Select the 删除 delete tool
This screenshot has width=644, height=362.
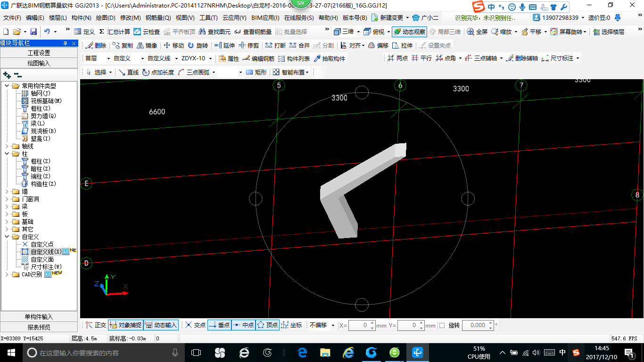pos(96,46)
